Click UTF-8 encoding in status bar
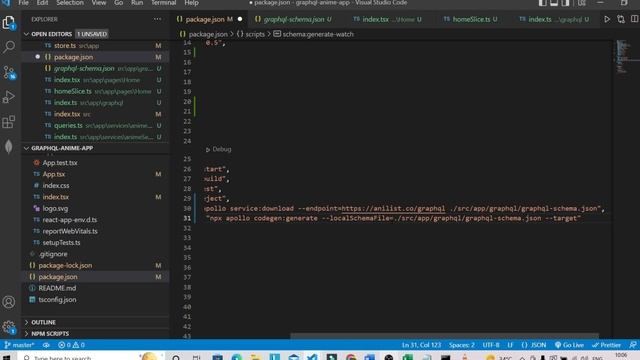 (x=491, y=345)
